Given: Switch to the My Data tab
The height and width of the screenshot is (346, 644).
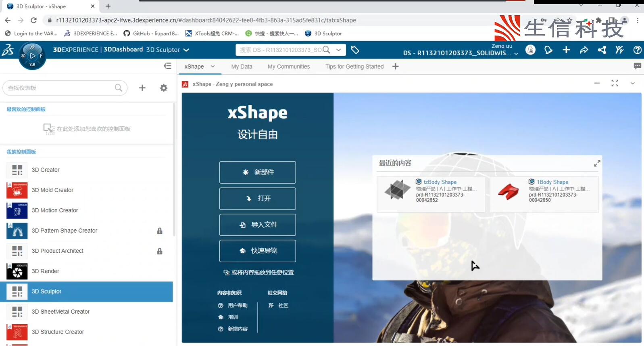Looking at the screenshot, I should point(242,66).
